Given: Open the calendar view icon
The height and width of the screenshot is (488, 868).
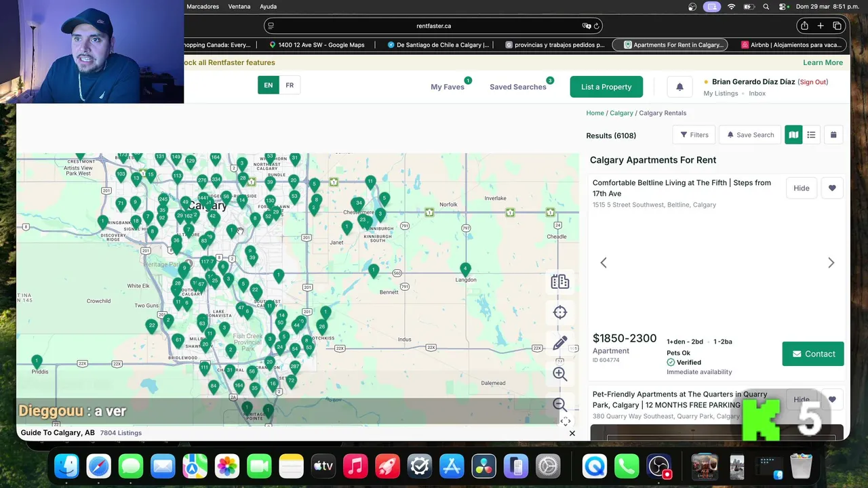Looking at the screenshot, I should 833,135.
